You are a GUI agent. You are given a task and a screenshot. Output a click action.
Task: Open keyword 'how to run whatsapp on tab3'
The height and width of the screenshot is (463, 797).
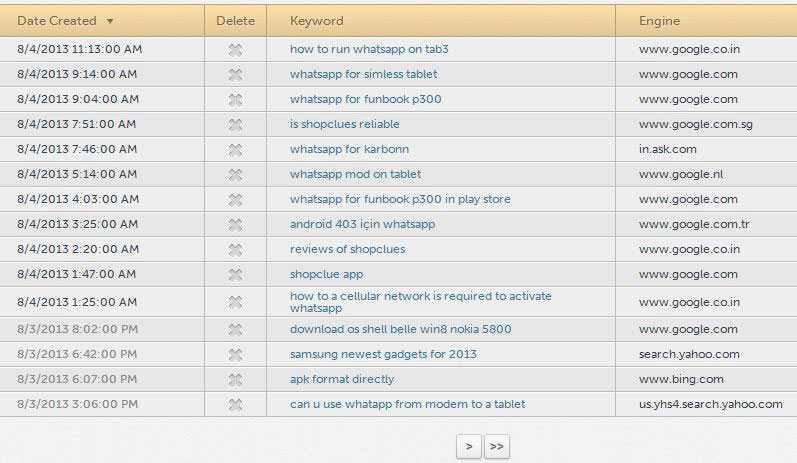369,49
